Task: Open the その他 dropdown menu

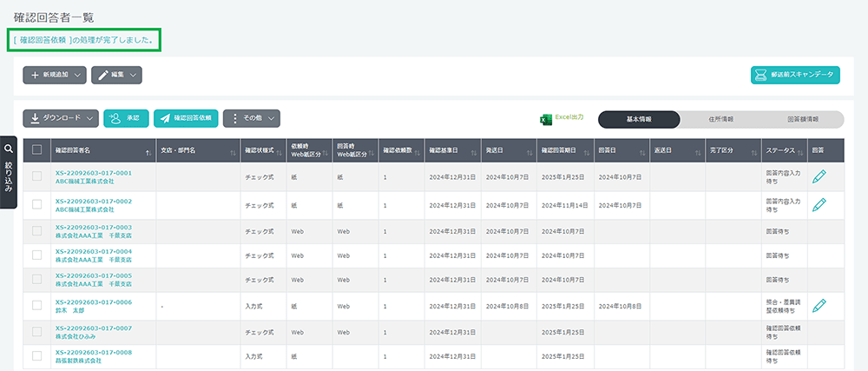Action: [252, 118]
